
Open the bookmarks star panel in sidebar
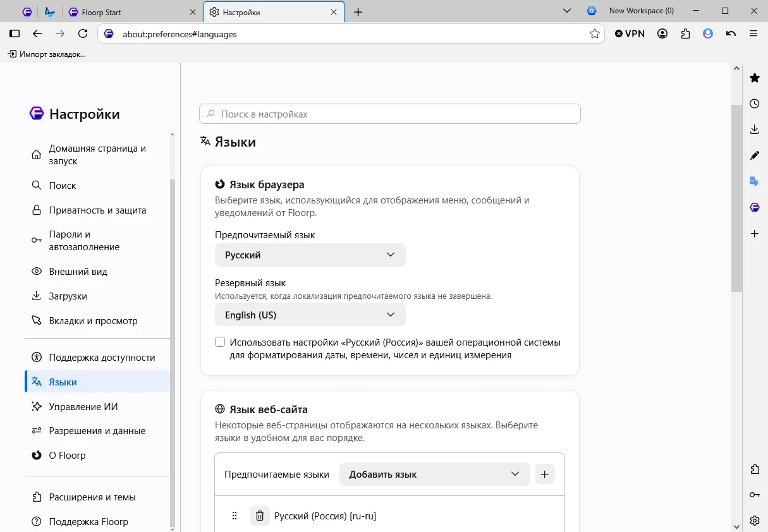pyautogui.click(x=754, y=78)
